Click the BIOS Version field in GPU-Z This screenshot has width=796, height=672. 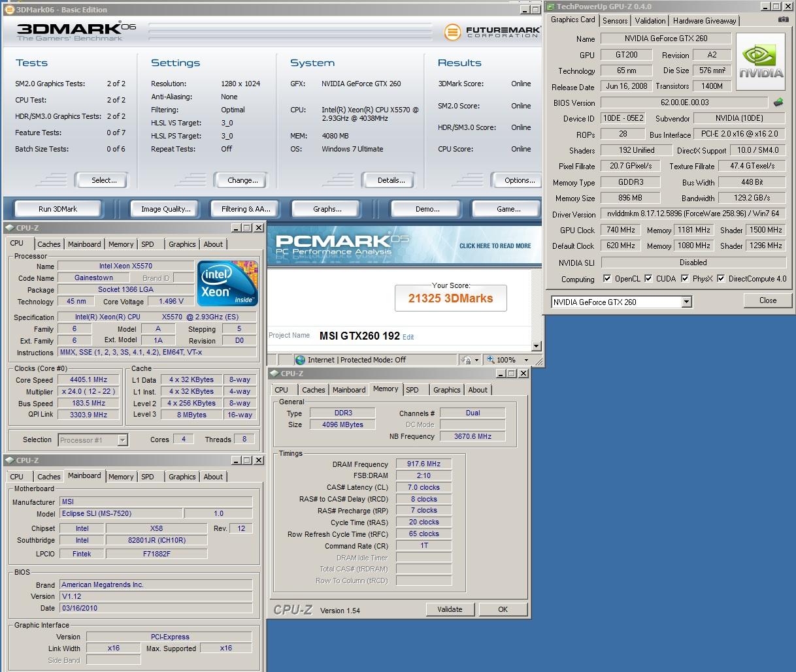(x=684, y=103)
